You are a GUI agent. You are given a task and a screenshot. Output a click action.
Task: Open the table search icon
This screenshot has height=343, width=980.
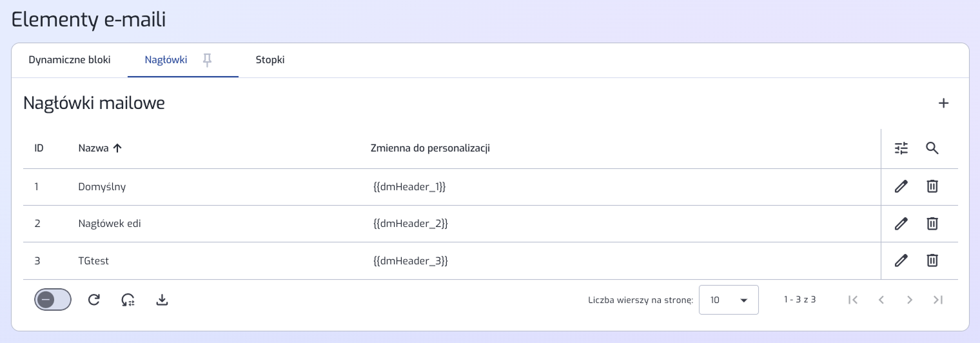(x=932, y=148)
